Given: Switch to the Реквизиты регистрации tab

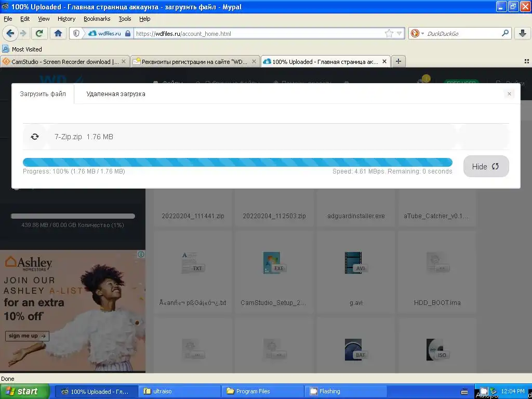Looking at the screenshot, I should pyautogui.click(x=195, y=62).
